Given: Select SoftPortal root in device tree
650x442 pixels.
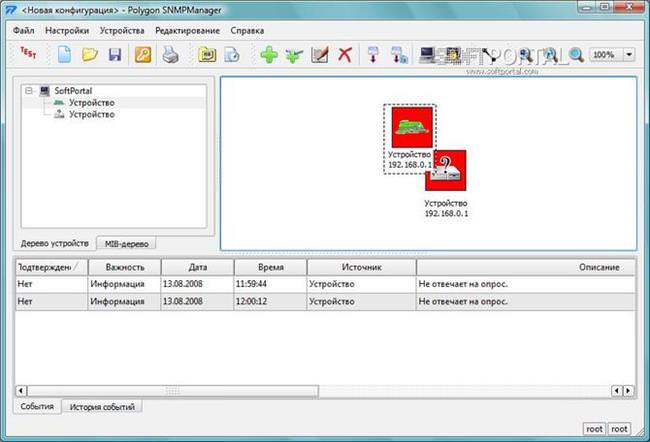Looking at the screenshot, I should pos(73,91).
